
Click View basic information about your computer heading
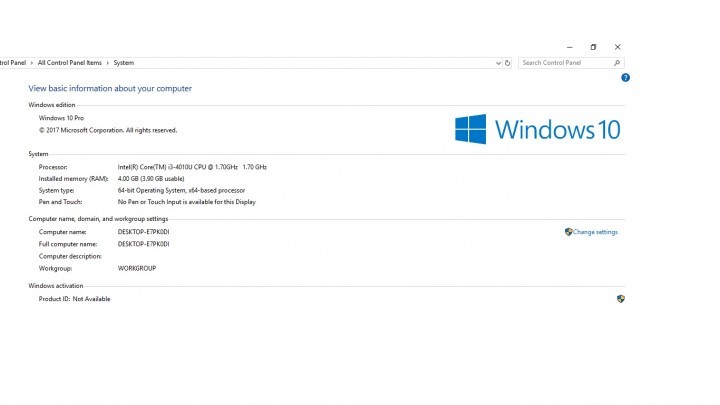click(110, 88)
